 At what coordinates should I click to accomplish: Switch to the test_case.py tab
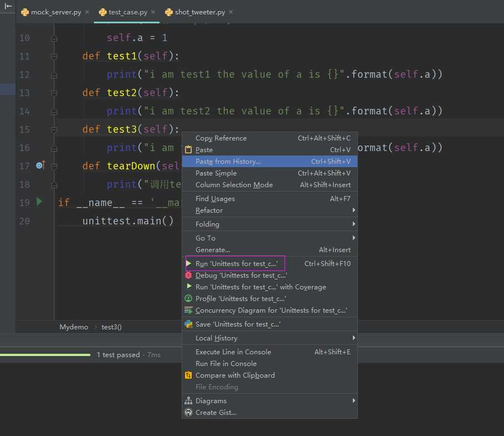(127, 12)
